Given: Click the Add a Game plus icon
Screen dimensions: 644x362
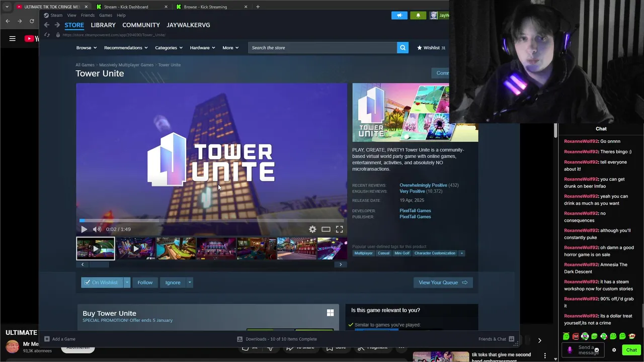Looking at the screenshot, I should (47, 339).
